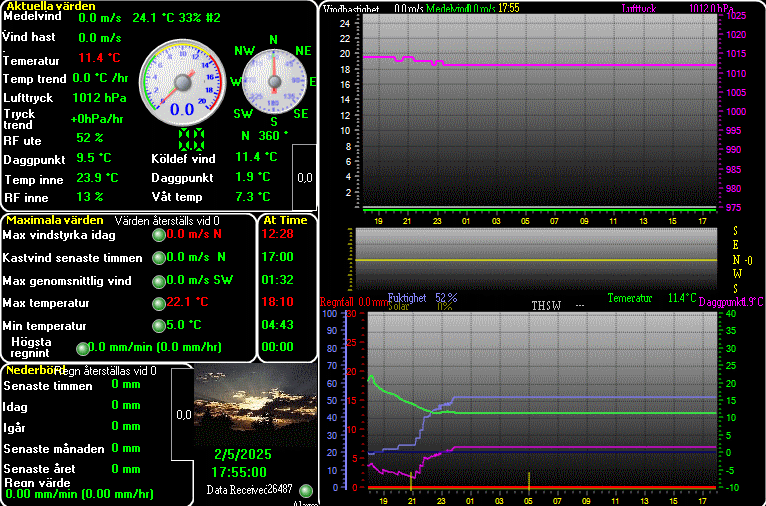Click the 24.1 °C 33% #2 reading

tap(176, 18)
